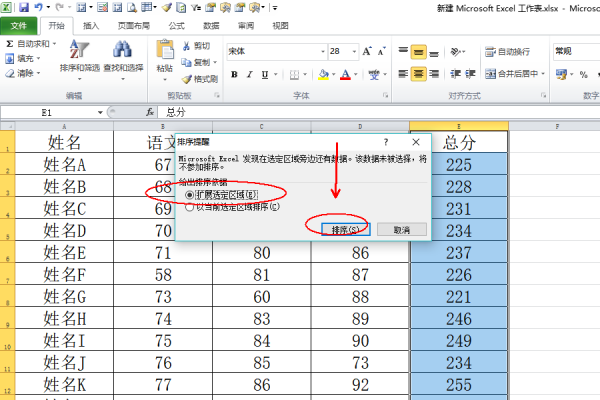Click the 排序 button in dialog
The height and width of the screenshot is (400, 600).
point(347,229)
